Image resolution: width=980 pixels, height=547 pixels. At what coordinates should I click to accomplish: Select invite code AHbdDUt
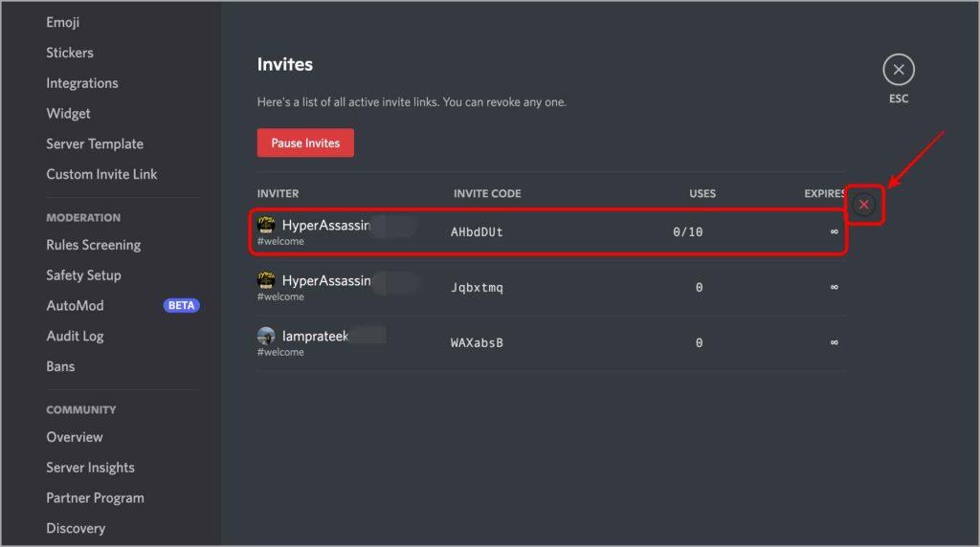[477, 232]
